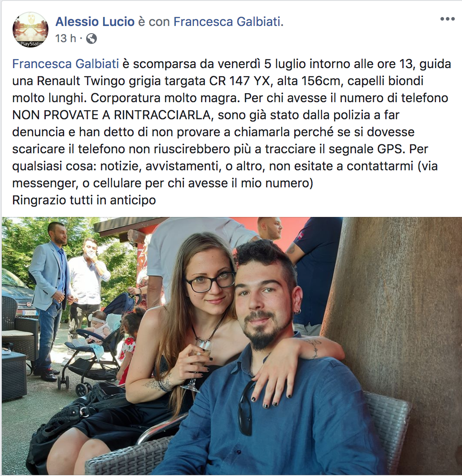Open the three-dot post options menu
Image resolution: width=462 pixels, height=476 pixels.
tap(447, 19)
